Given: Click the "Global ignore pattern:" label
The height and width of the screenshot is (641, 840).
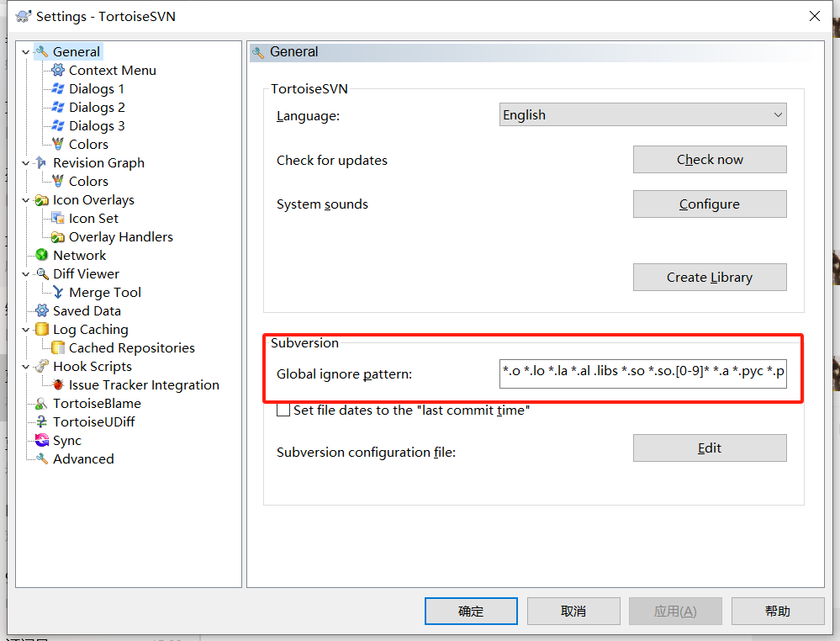Looking at the screenshot, I should (x=345, y=374).
